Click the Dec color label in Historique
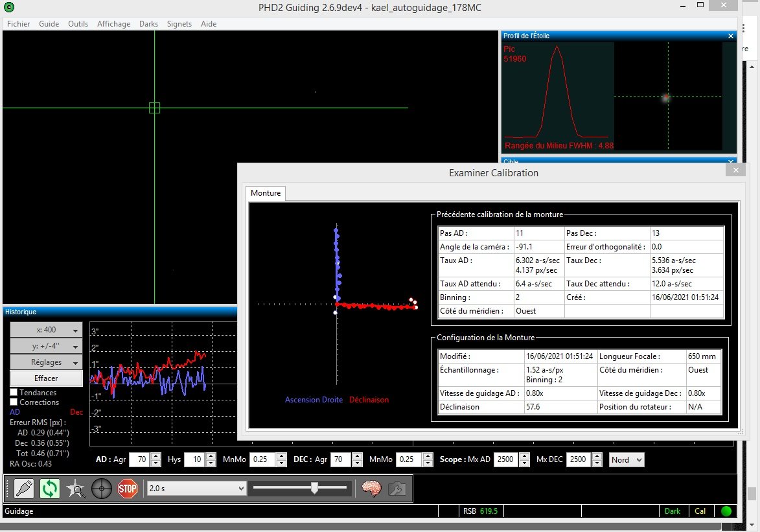Viewport: 760px width, 532px height. [x=76, y=411]
